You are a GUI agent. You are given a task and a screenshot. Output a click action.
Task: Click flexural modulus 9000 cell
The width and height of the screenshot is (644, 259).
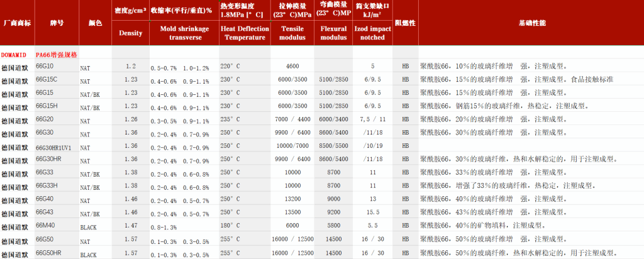click(333, 199)
